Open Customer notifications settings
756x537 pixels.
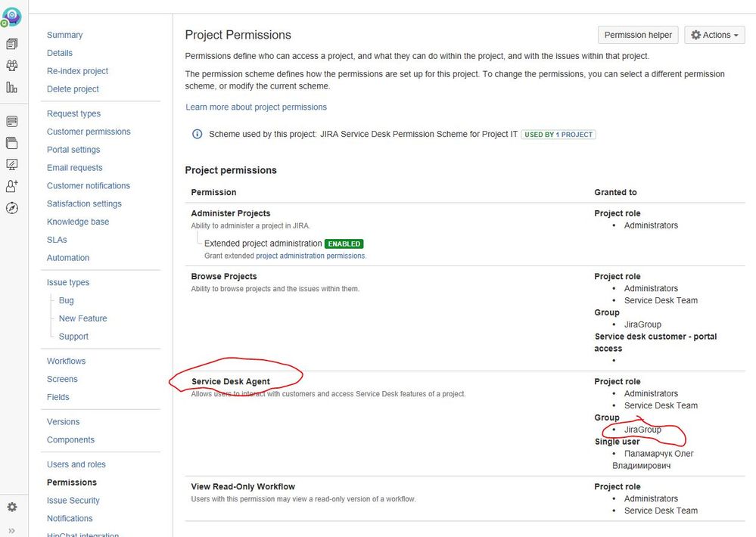pos(89,185)
